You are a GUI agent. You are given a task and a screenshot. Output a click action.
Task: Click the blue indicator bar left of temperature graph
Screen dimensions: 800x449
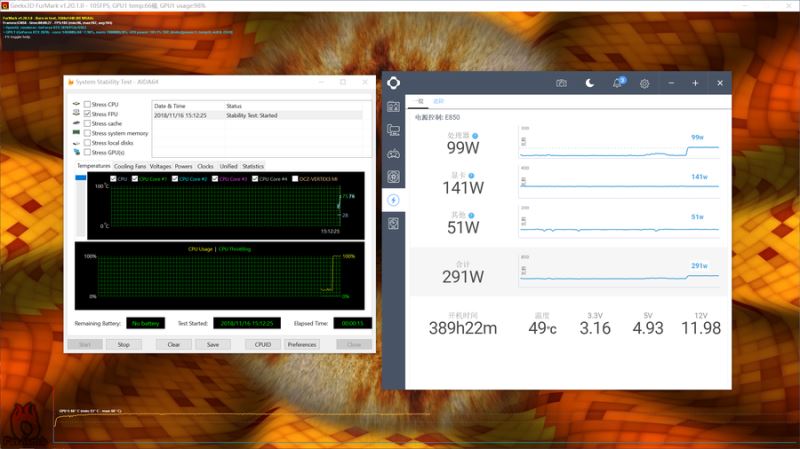[x=81, y=178]
